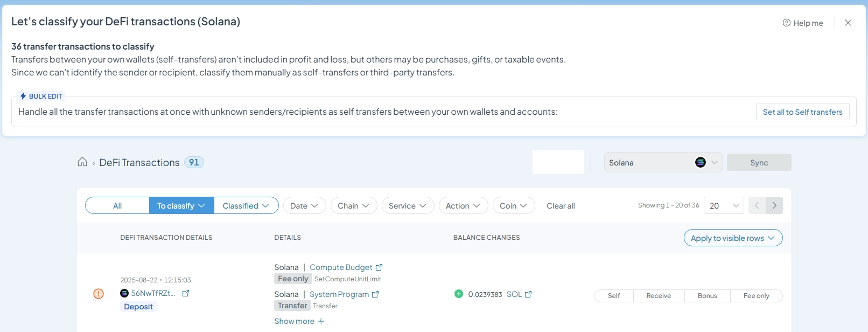
Task: Switch to the All tab
Action: pyautogui.click(x=117, y=205)
